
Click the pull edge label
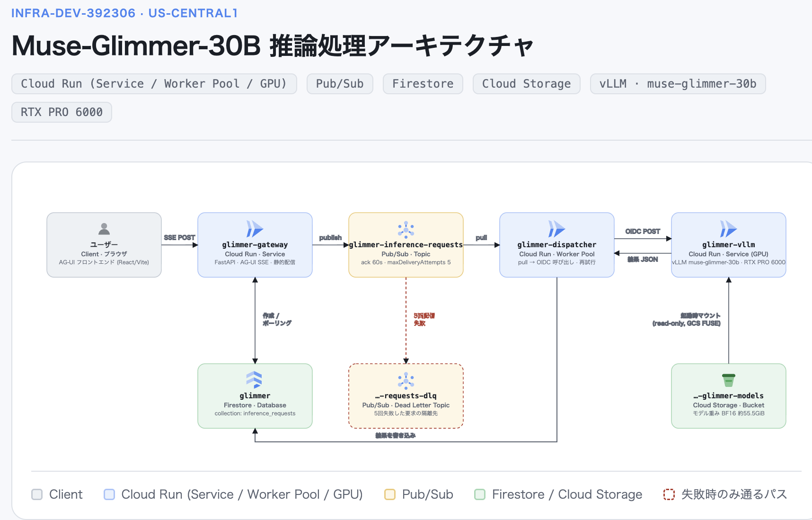click(481, 238)
